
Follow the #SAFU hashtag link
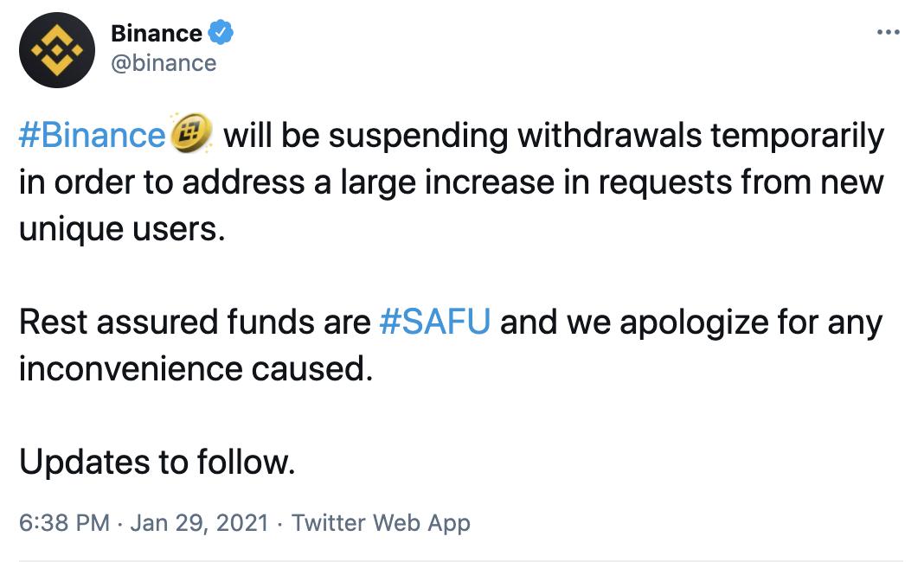point(435,323)
